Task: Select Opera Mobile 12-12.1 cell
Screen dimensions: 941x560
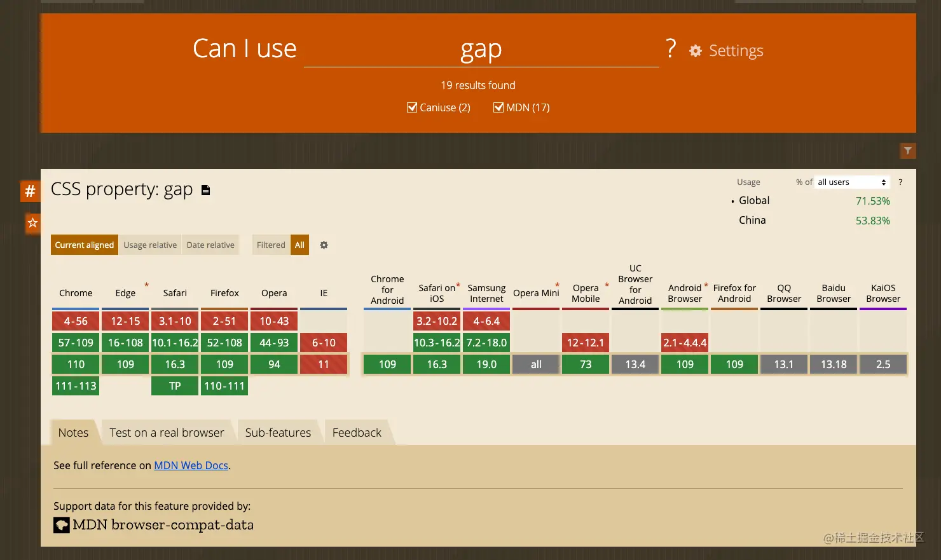Action: (x=586, y=343)
